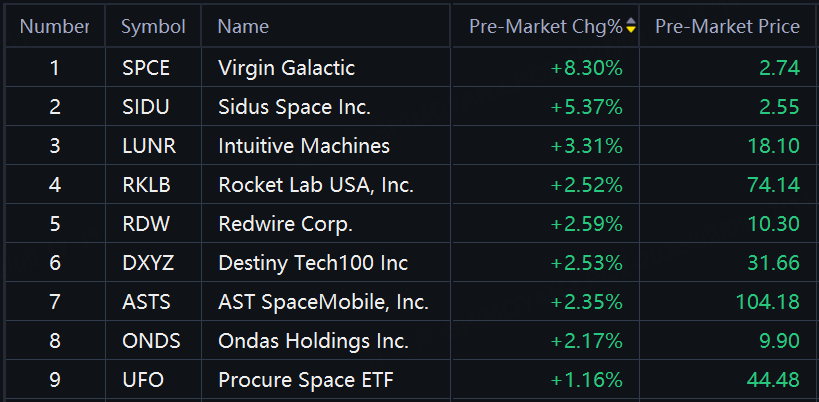The image size is (819, 402).
Task: Open the SPCE ticker symbol
Action: tap(146, 68)
